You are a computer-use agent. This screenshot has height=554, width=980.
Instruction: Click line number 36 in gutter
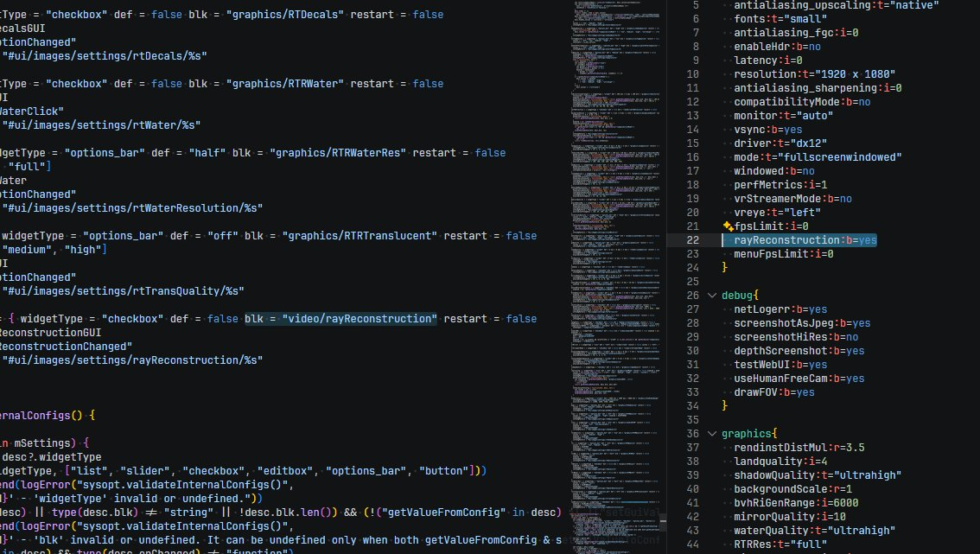tap(692, 433)
